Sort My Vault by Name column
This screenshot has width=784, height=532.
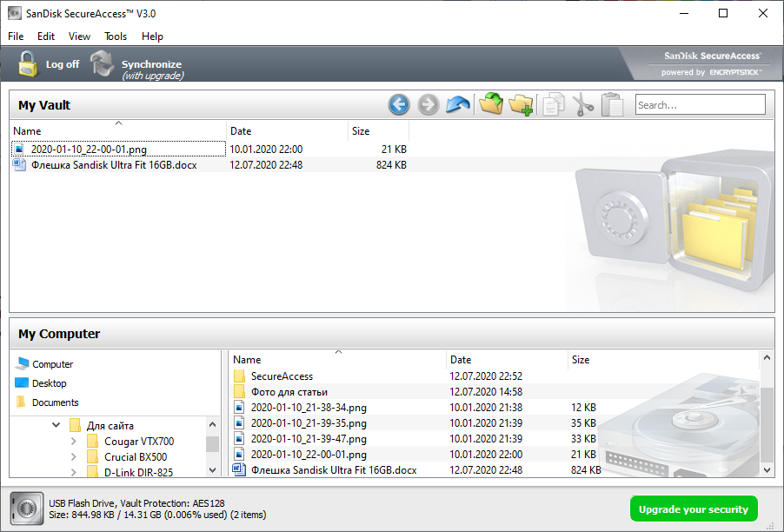point(118,130)
